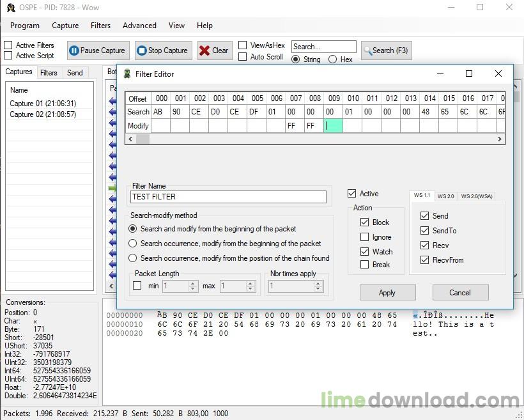Switch to the WS 1.1 tab
This screenshot has width=524, height=420.
coord(422,195)
